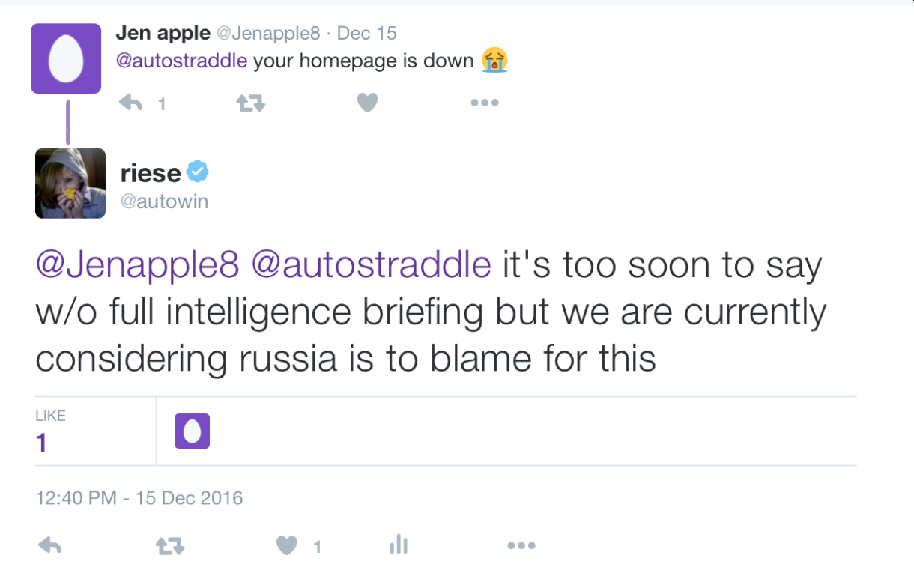Open @Jenapple8 mention in riese's reply

pyautogui.click(x=137, y=266)
